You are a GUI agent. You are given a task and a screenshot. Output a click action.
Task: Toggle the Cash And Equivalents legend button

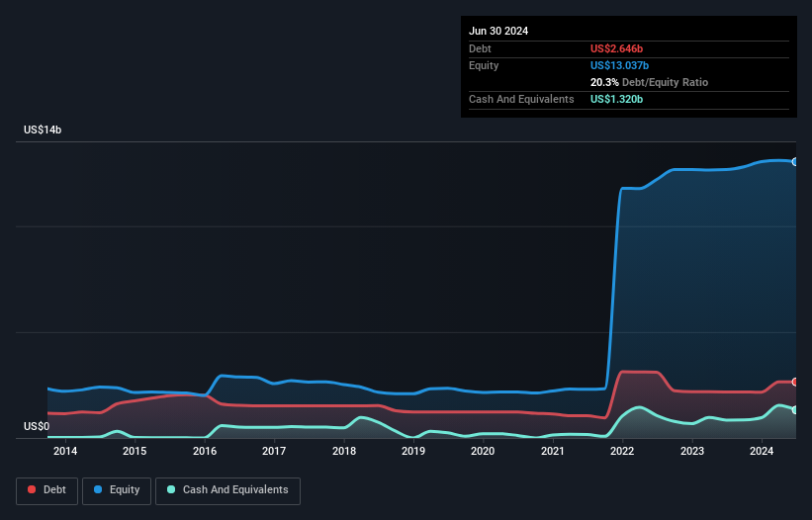(x=227, y=490)
